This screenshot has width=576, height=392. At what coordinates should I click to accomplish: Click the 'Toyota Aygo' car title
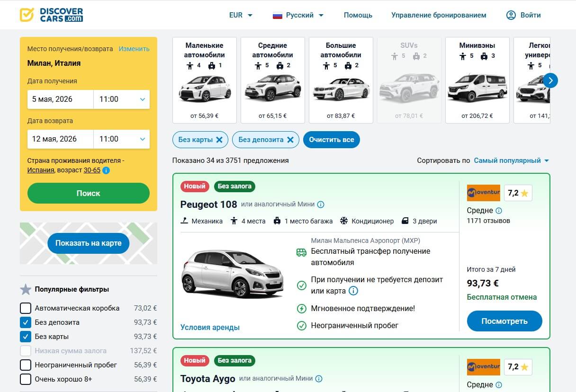click(208, 379)
